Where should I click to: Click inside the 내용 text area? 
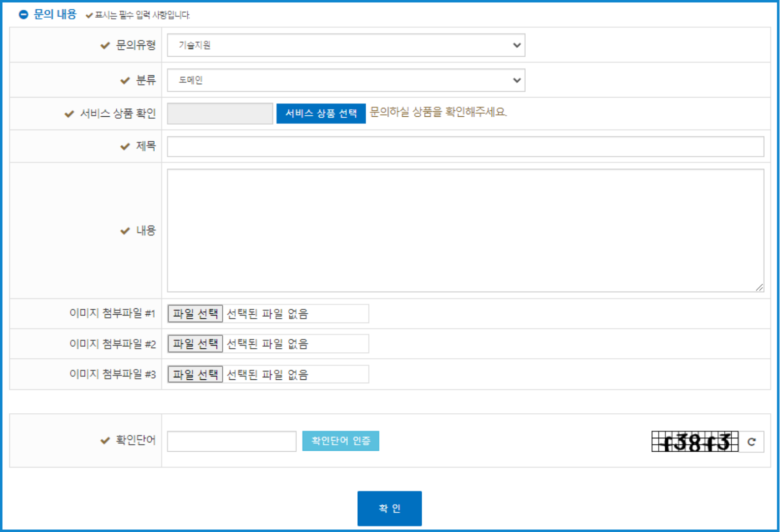[x=465, y=230]
